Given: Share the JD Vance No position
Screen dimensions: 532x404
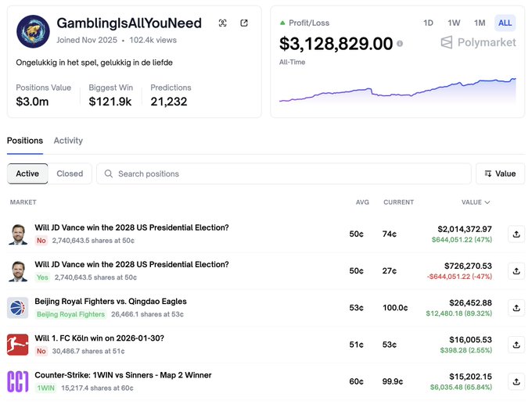Looking at the screenshot, I should click(x=516, y=234).
